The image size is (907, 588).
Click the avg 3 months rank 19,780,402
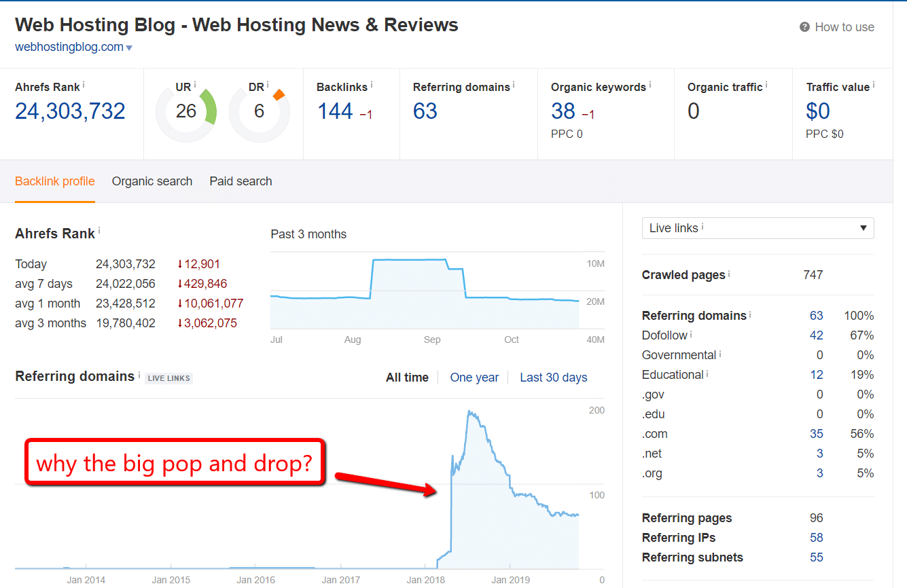[x=126, y=323]
